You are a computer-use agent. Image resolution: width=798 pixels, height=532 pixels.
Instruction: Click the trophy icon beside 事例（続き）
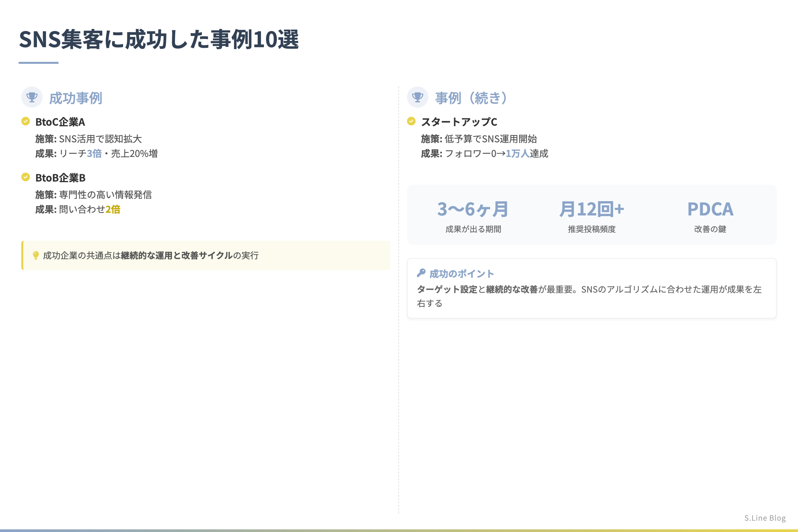point(417,97)
